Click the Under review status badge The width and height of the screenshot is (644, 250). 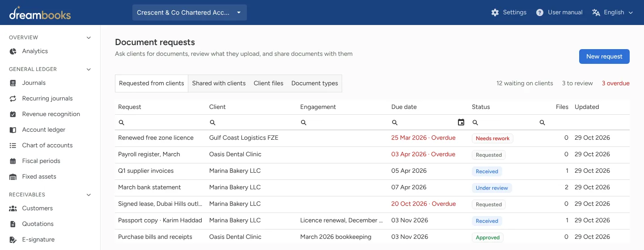(x=491, y=188)
